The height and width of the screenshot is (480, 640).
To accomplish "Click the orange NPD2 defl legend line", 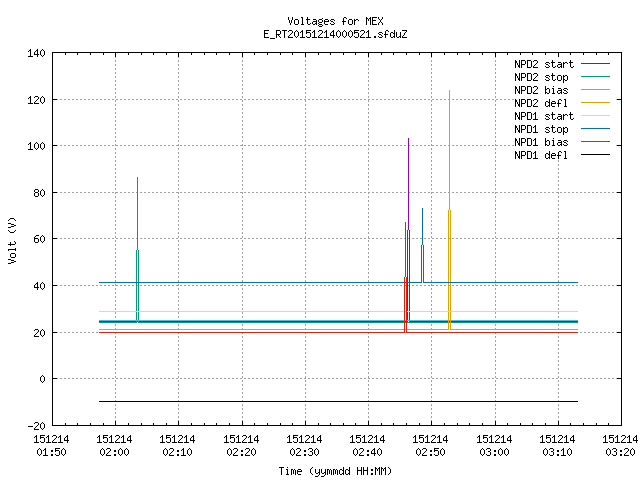I will (x=595, y=103).
